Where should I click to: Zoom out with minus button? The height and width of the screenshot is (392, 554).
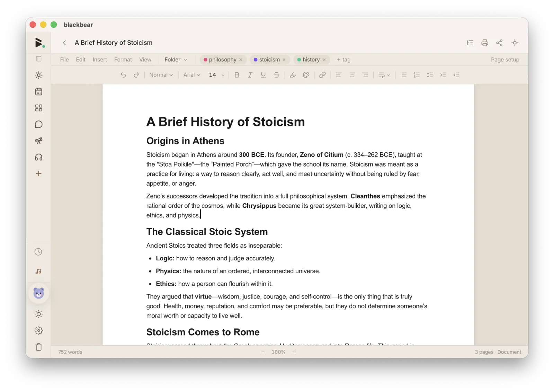(x=263, y=352)
